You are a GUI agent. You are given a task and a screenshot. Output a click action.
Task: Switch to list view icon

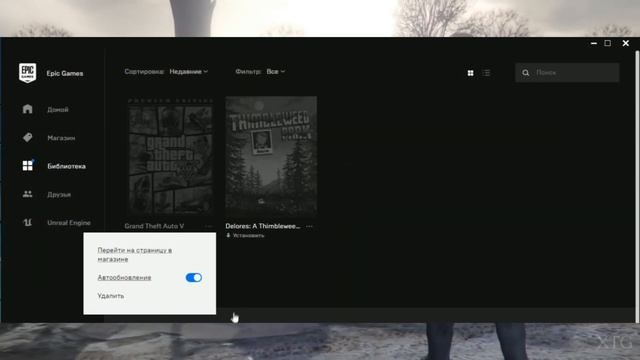pos(486,73)
